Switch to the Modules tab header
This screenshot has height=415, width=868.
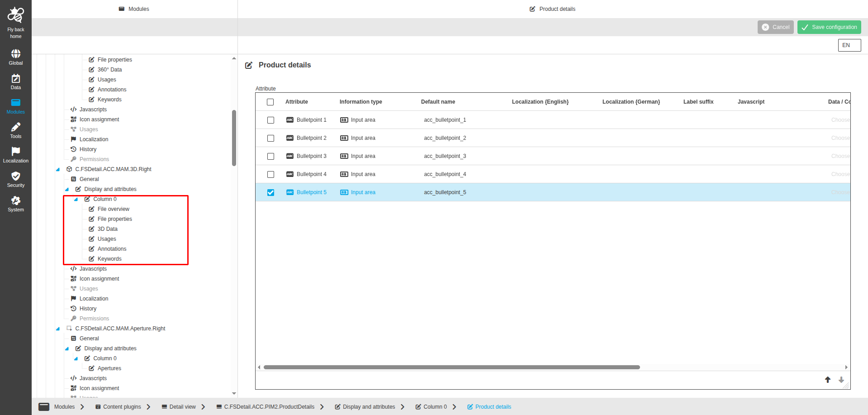click(x=134, y=9)
